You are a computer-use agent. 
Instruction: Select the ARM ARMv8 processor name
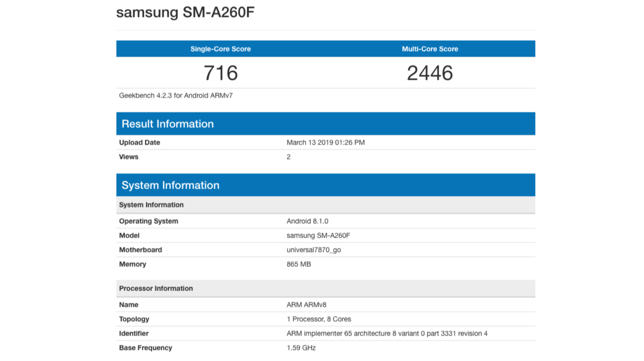pos(306,305)
